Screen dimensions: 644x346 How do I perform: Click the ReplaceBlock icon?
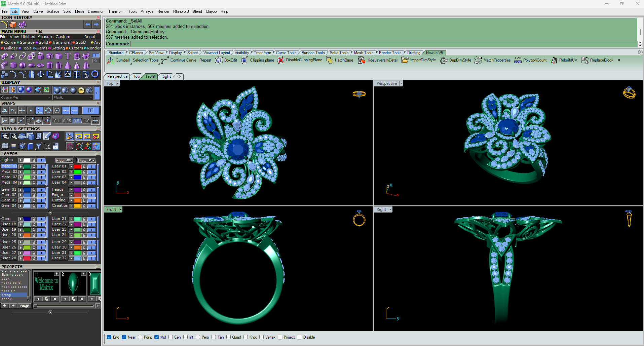pos(585,60)
